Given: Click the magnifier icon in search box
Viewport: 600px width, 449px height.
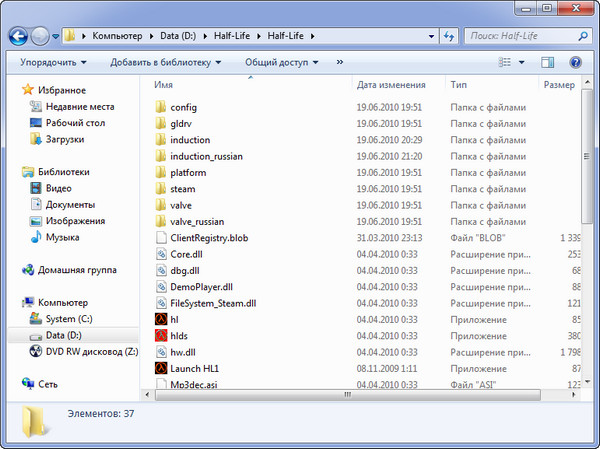Looking at the screenshot, I should 583,36.
